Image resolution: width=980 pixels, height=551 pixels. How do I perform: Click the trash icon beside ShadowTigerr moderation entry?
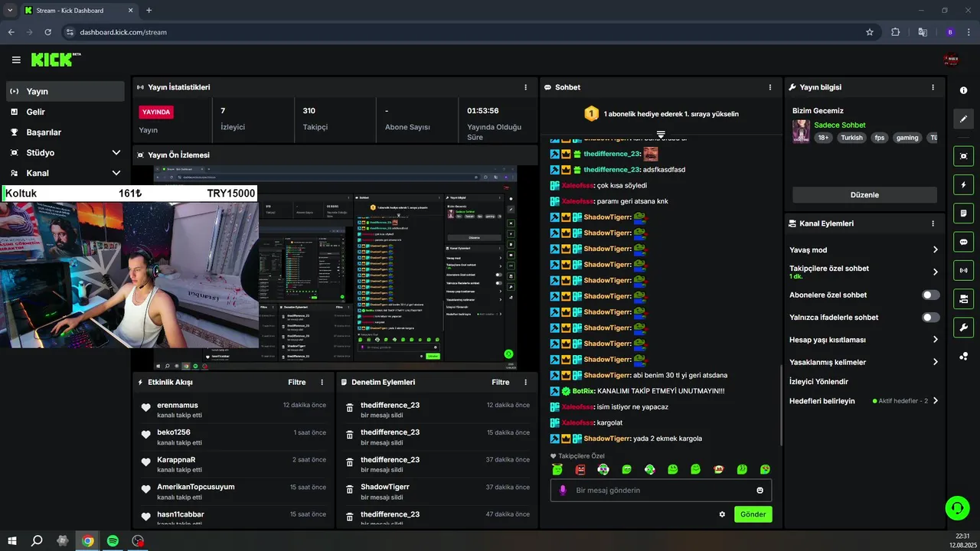(349, 491)
